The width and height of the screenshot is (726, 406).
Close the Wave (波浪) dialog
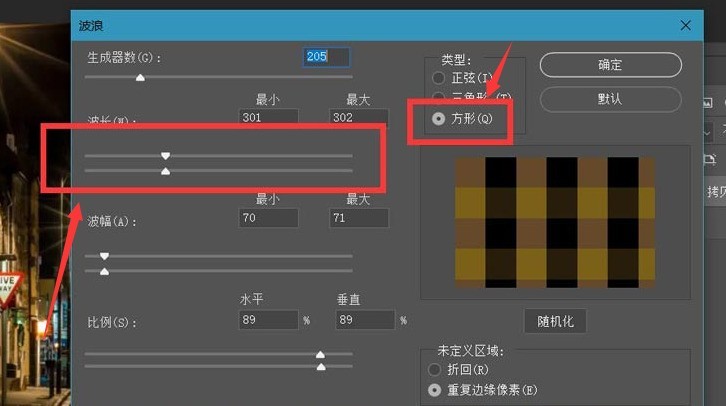click(685, 25)
